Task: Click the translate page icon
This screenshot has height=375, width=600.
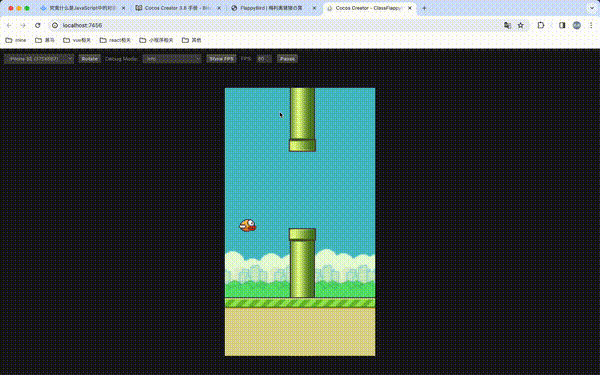Action: 507,25
